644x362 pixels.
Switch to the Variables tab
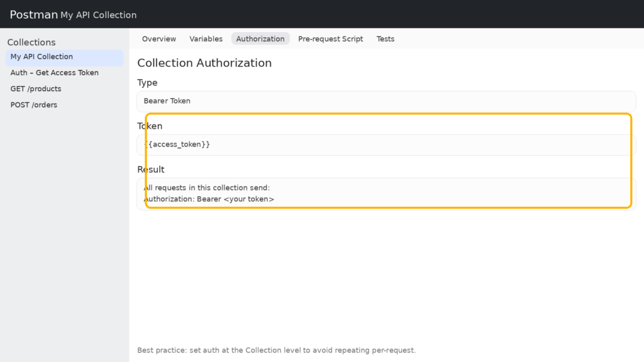(x=206, y=39)
